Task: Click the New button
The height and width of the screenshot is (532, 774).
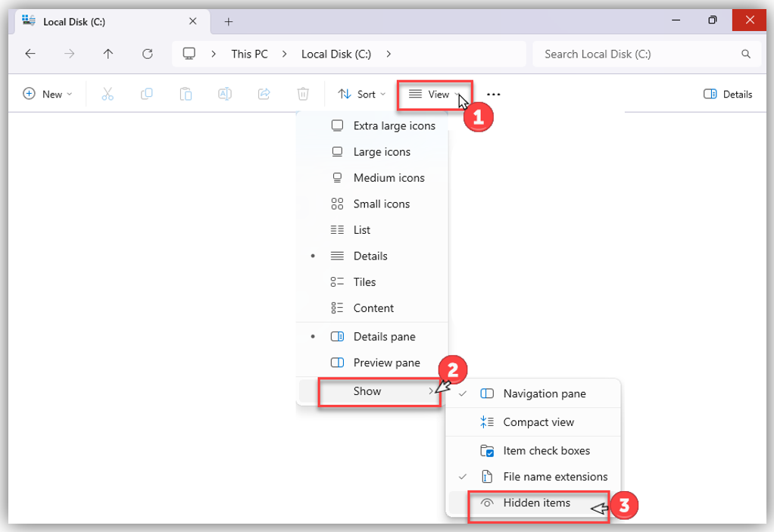Action: pos(48,95)
